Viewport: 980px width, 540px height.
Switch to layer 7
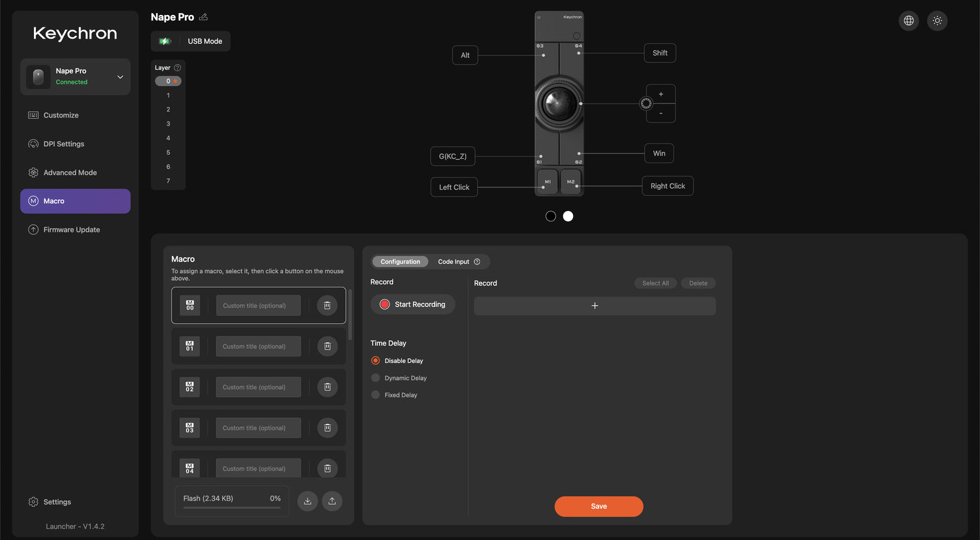168,181
